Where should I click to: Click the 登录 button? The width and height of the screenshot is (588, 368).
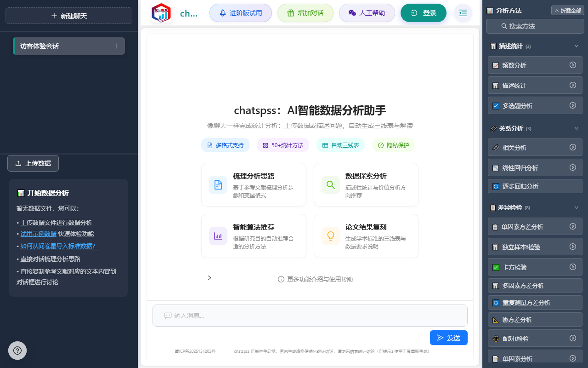coord(424,13)
